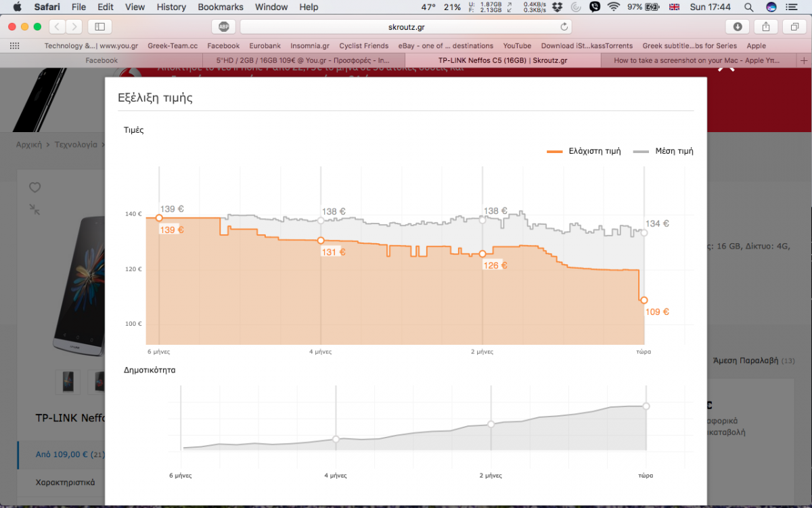Toggle the Ελάχιστη τιμή legend series
Screen dimensions: 812x508
click(583, 151)
